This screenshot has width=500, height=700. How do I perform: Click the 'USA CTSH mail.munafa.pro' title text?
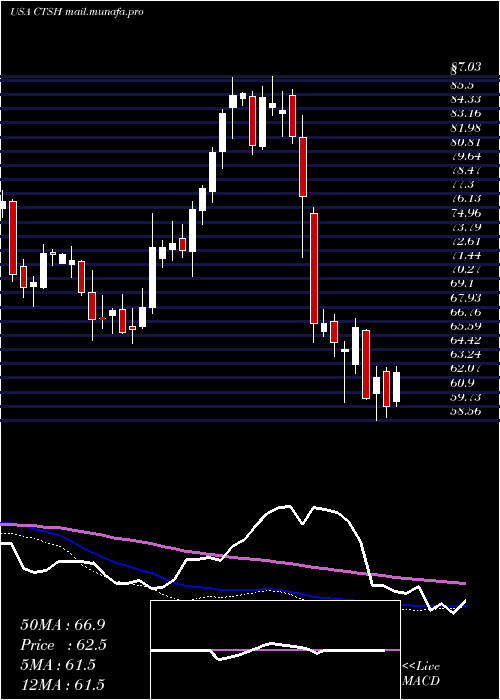point(77,12)
